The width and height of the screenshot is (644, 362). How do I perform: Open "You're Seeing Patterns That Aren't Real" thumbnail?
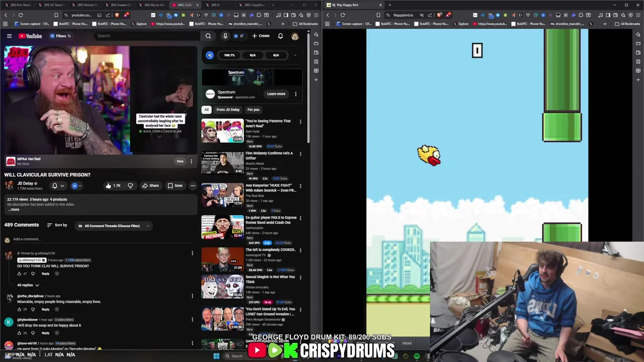(222, 130)
